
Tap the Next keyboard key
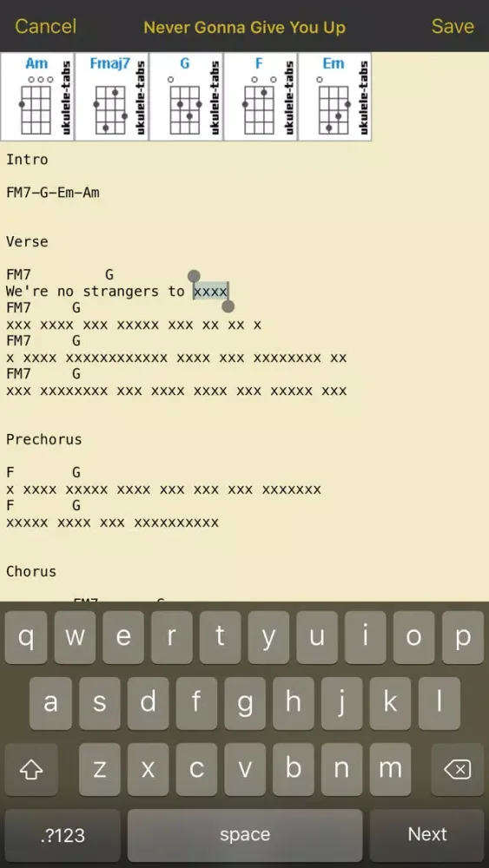click(427, 835)
